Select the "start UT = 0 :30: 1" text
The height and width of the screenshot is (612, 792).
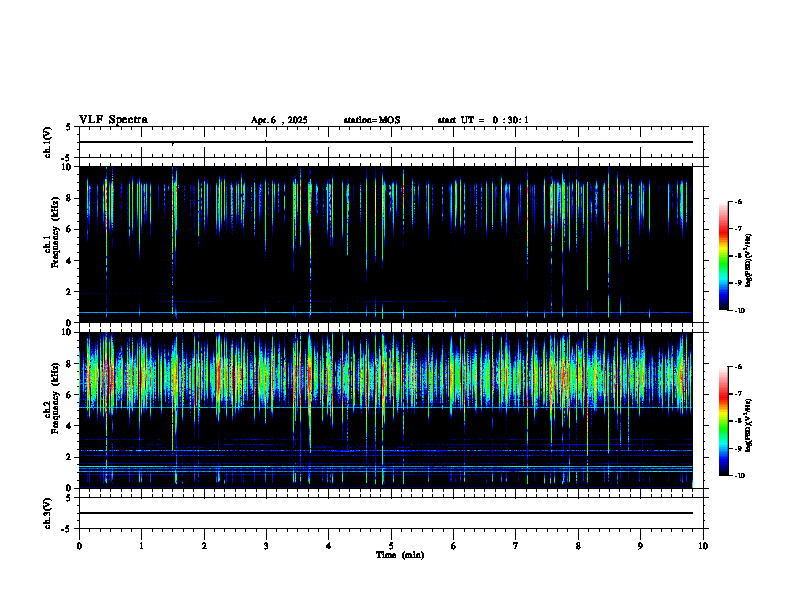pyautogui.click(x=483, y=120)
